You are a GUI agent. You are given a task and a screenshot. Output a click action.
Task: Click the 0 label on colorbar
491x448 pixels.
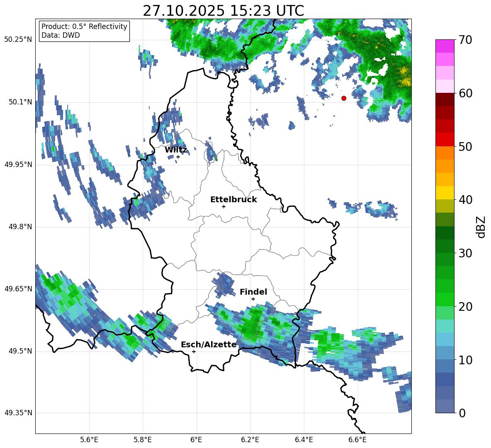tap(462, 413)
